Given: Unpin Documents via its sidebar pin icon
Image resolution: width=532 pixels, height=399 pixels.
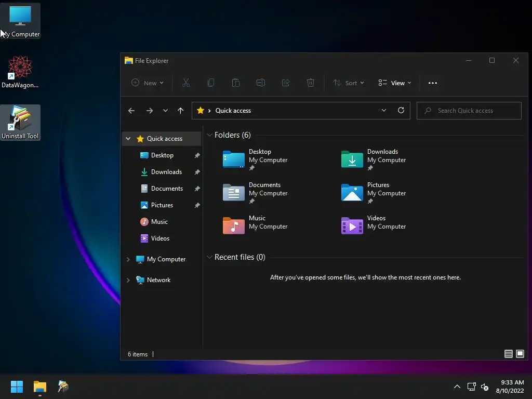Looking at the screenshot, I should (x=197, y=189).
